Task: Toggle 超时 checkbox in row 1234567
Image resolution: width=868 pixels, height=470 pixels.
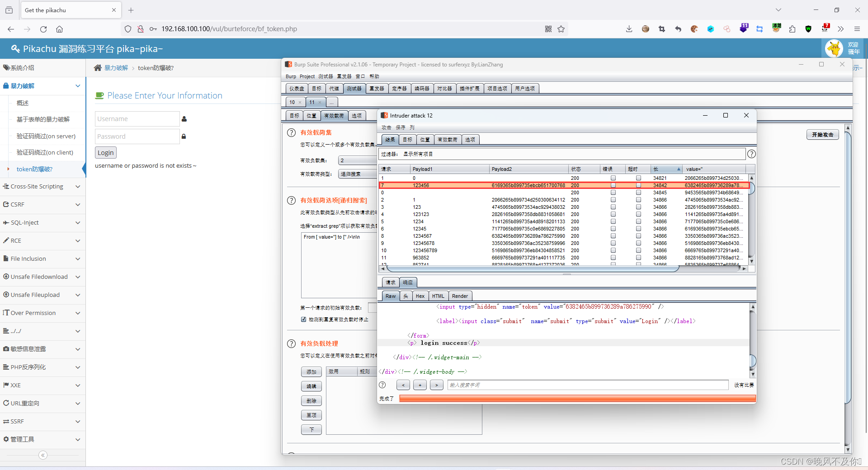Action: pyautogui.click(x=638, y=236)
